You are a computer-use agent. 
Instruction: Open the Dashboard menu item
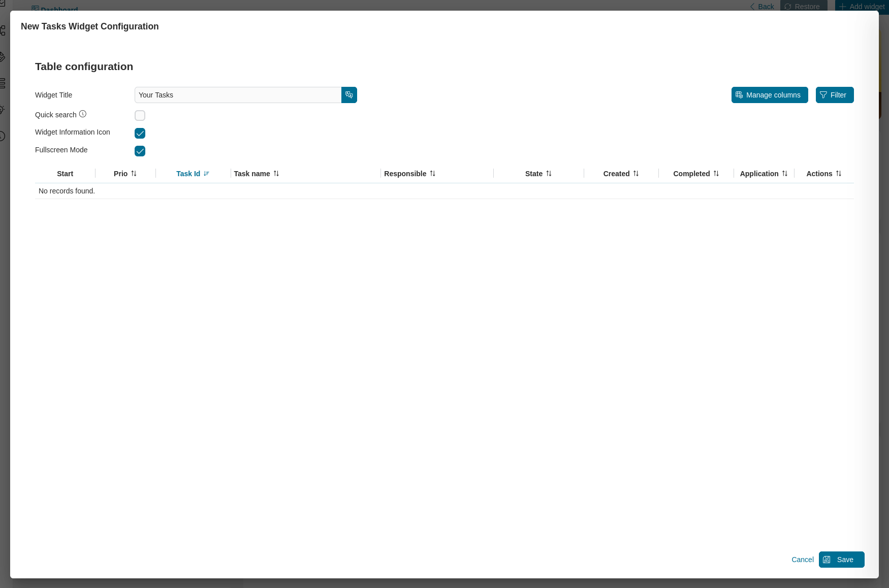coord(55,10)
